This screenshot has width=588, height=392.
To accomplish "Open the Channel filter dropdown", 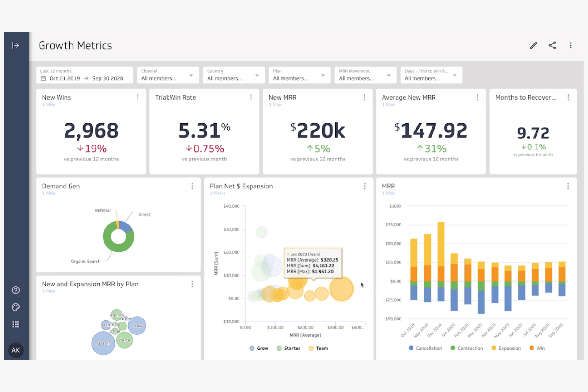I will (x=168, y=75).
